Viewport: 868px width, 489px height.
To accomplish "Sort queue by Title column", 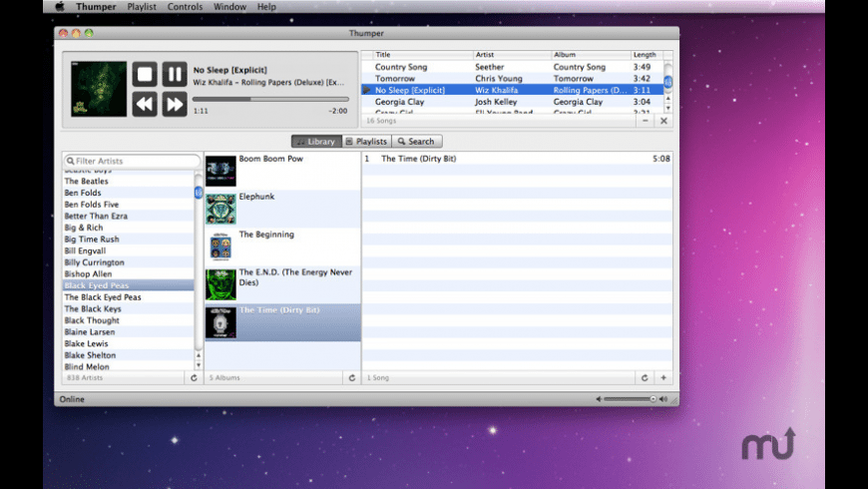I will [423, 55].
